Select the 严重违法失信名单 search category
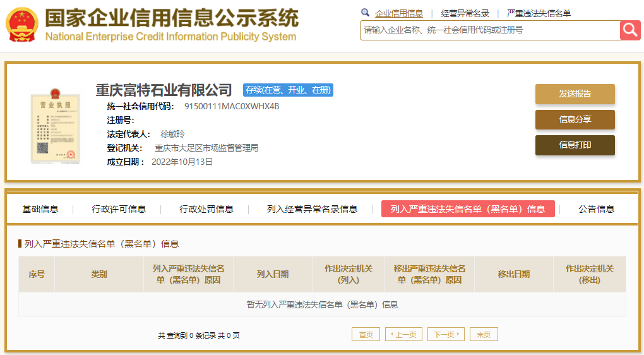The width and height of the screenshot is (644, 355). (x=539, y=13)
